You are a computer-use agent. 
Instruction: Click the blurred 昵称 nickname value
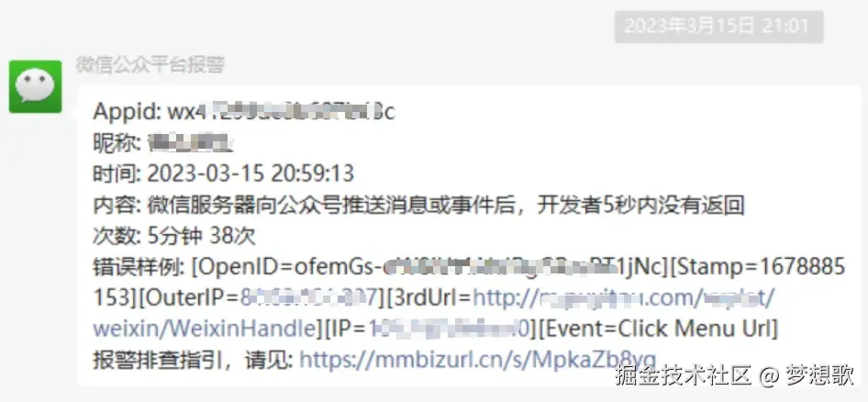click(x=191, y=143)
